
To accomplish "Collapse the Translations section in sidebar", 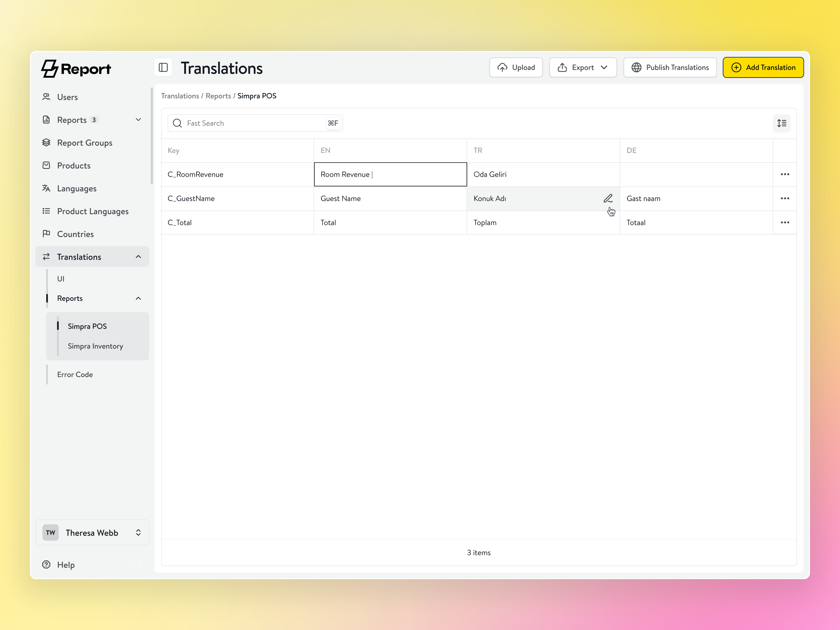I will pyautogui.click(x=138, y=257).
